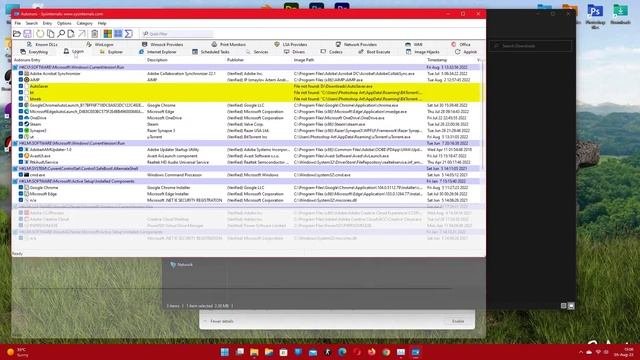Click the Jump to entry arrow icon
640x360 pixels.
point(82,33)
